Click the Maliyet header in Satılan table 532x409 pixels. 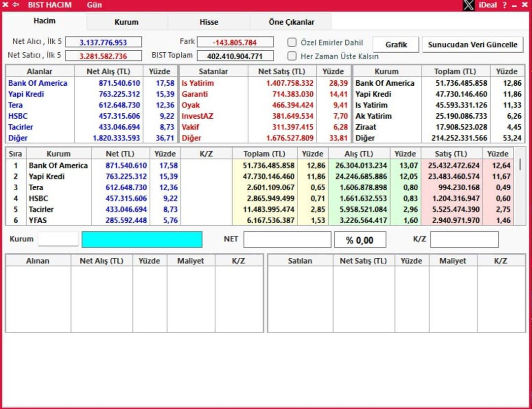(x=453, y=261)
